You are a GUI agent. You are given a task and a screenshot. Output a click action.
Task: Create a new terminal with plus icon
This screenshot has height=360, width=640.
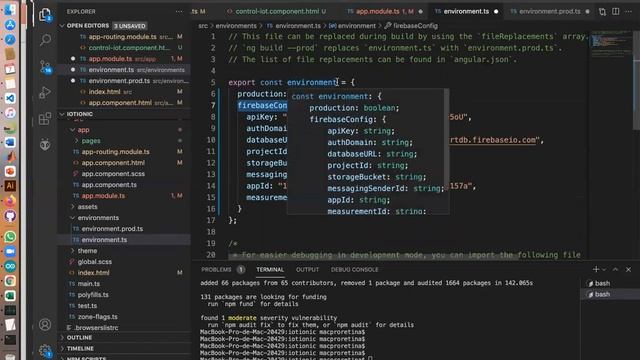596,269
